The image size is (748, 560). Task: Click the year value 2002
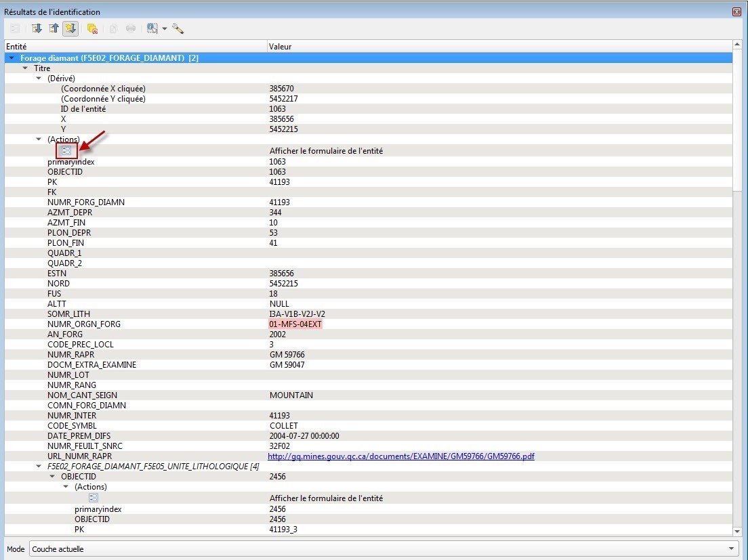[x=277, y=334]
